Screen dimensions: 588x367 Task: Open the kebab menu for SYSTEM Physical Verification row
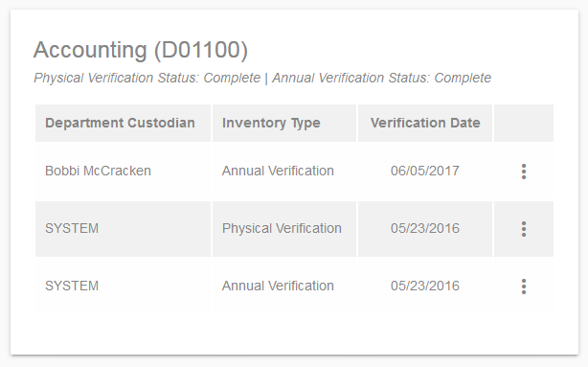524,229
